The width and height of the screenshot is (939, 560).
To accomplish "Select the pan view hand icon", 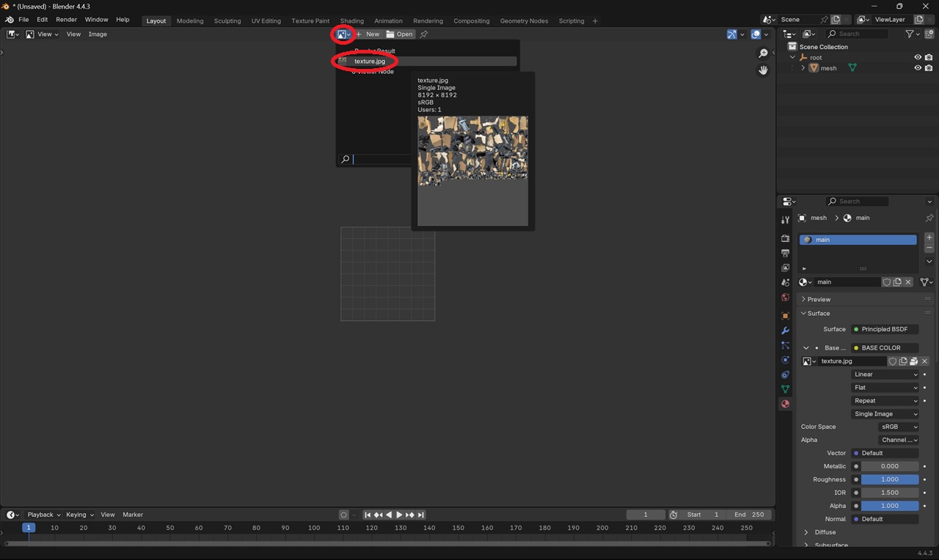I will [763, 70].
